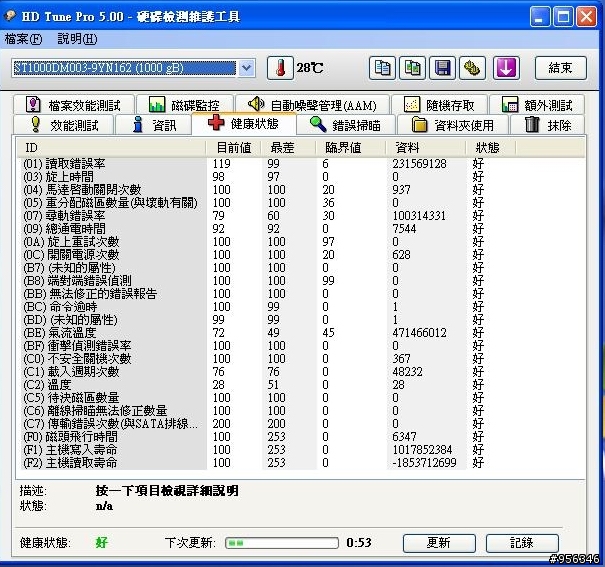Screen dimensions: 605x567
Task: Select the (BF) 衝擊偵測錯誤率 row
Action: pos(301,346)
